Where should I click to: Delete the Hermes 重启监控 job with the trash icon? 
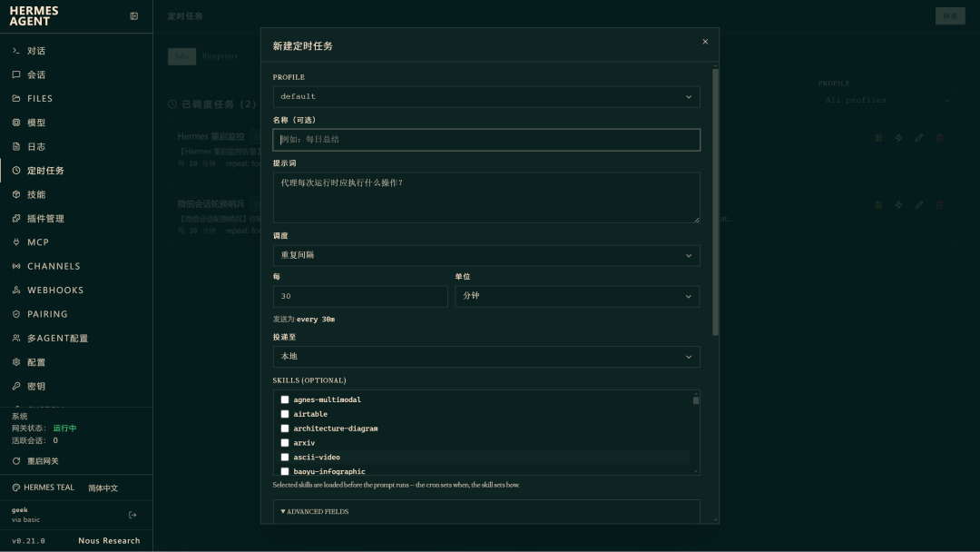coord(939,137)
